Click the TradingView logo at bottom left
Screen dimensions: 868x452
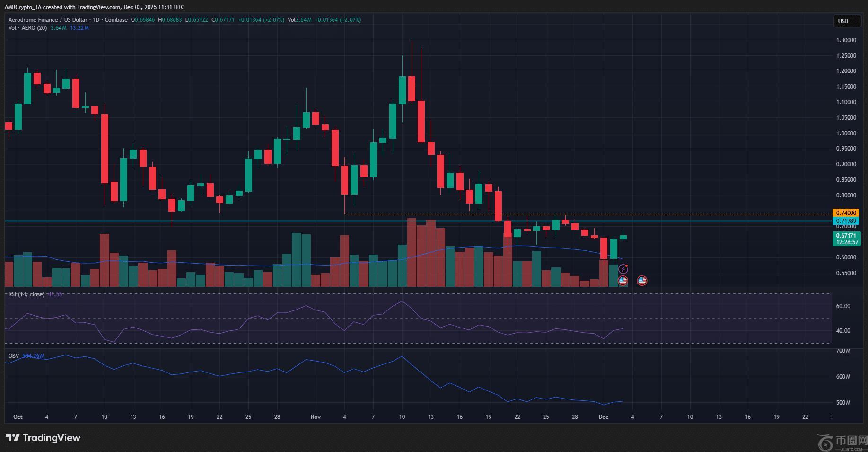click(x=43, y=438)
